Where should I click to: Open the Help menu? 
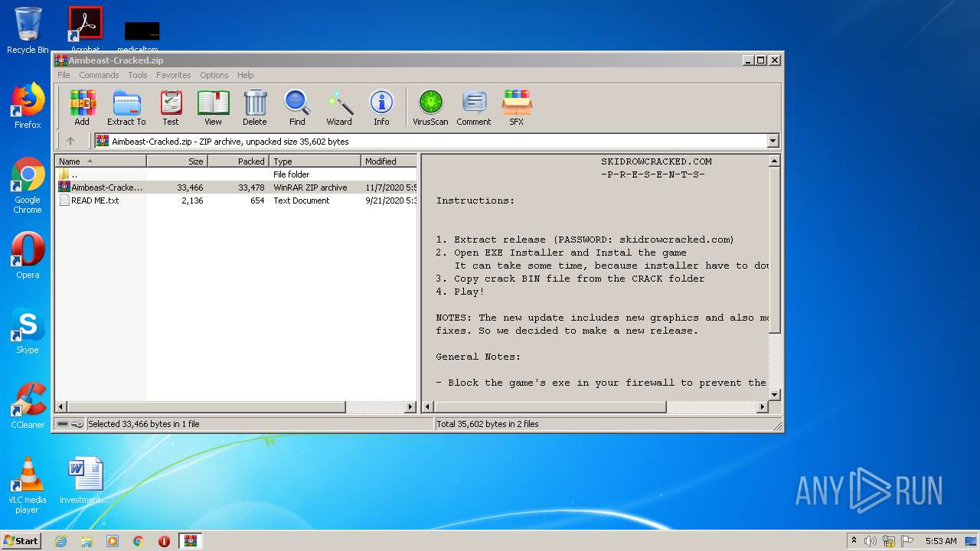245,75
